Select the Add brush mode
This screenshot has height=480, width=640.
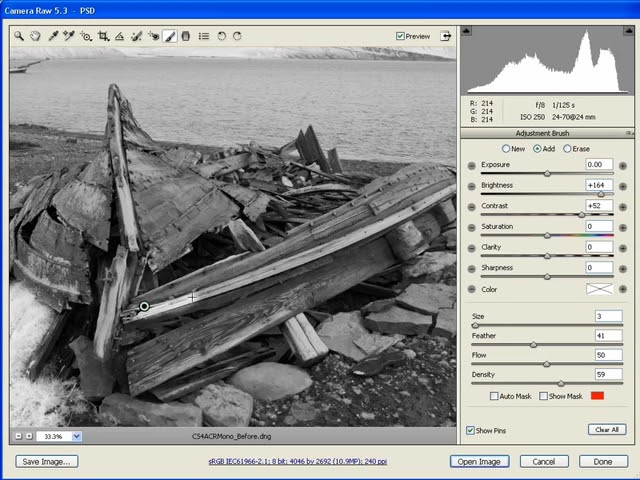pos(537,149)
